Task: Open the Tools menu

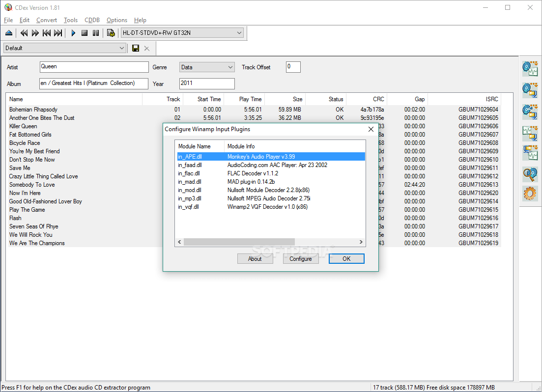Action: coord(71,20)
